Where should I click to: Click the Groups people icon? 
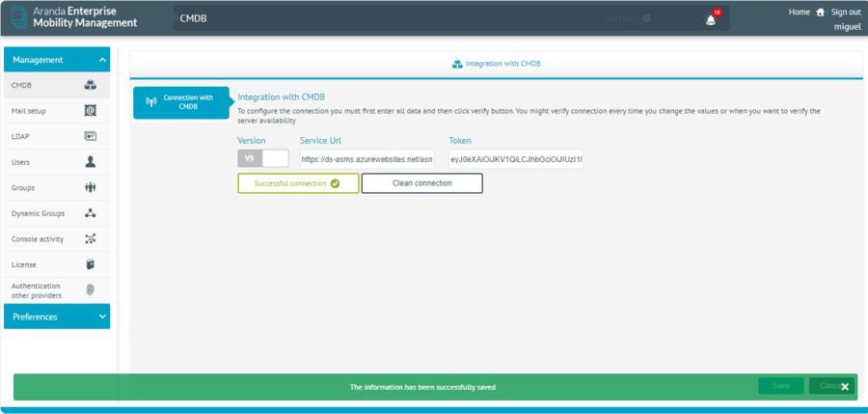[91, 187]
